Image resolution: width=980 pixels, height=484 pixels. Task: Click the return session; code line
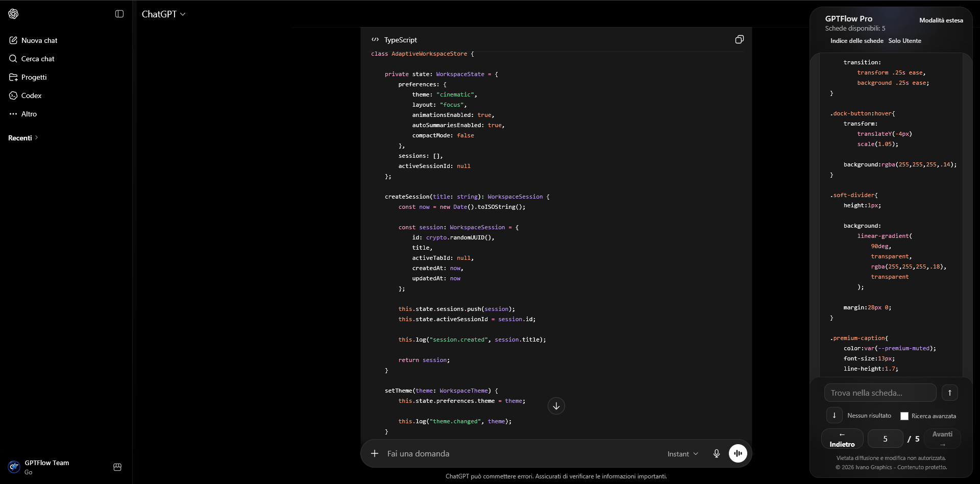tap(424, 360)
